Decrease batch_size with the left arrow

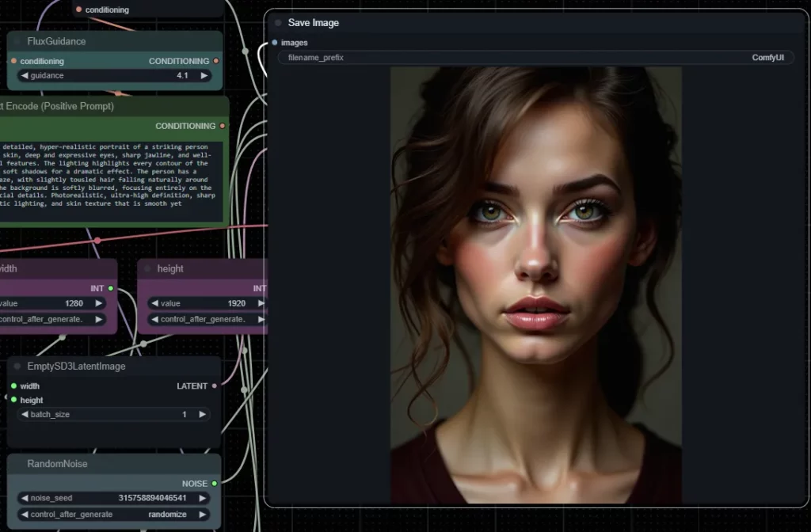point(24,415)
